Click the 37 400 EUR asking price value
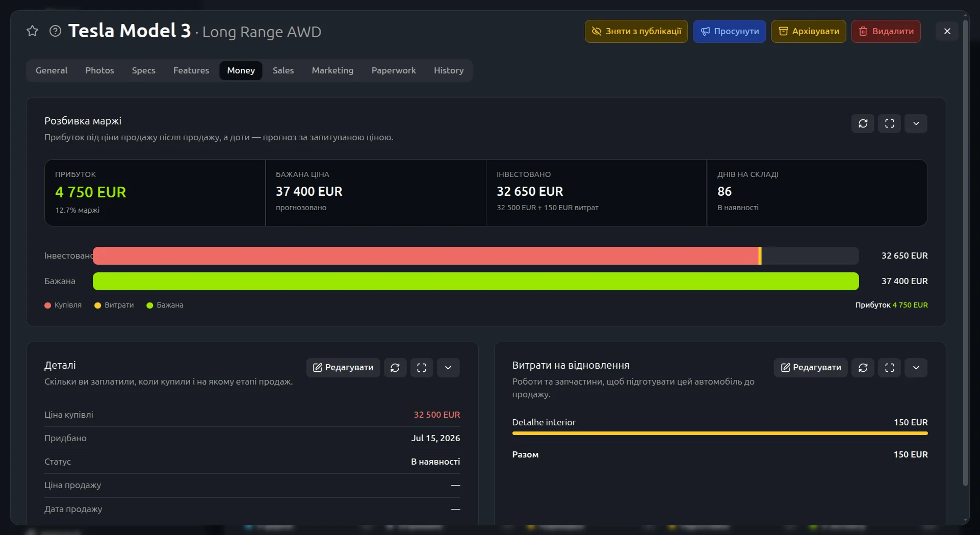 (x=309, y=191)
